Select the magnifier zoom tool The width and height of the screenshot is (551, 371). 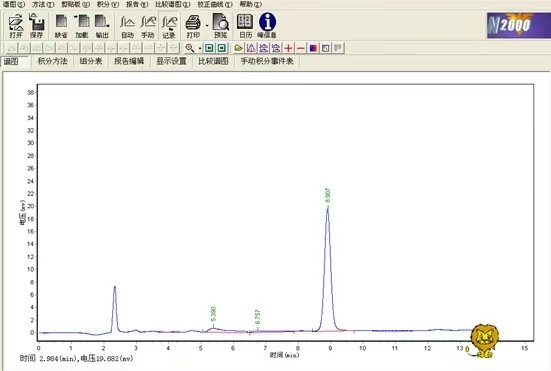tap(190, 48)
